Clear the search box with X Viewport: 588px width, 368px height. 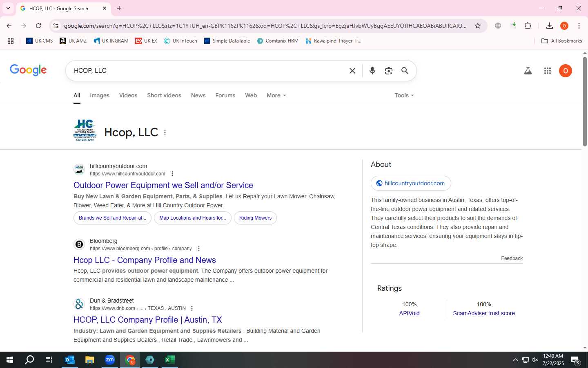tap(352, 71)
